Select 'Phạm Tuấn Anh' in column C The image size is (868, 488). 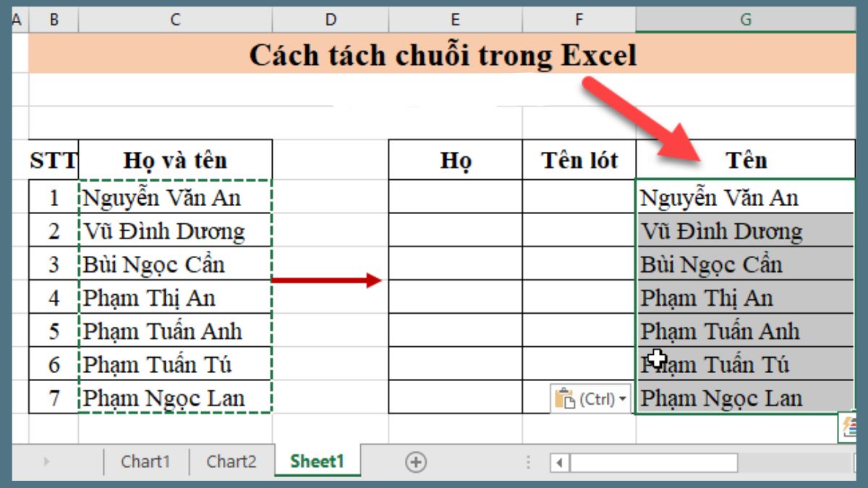click(x=176, y=330)
